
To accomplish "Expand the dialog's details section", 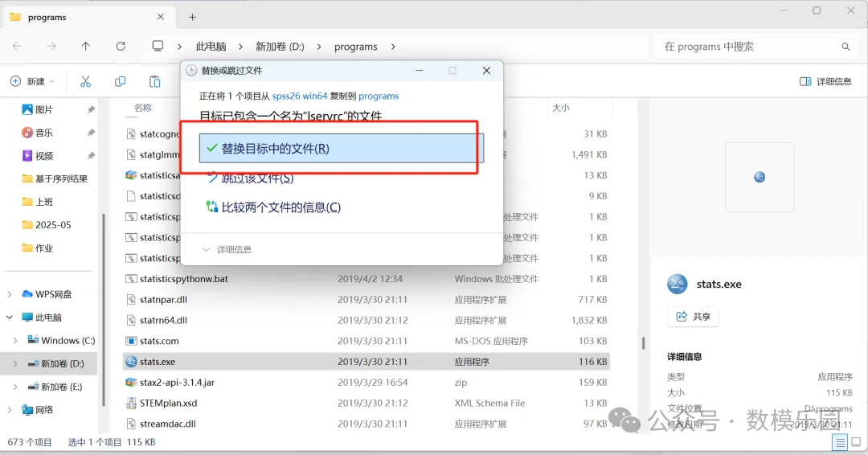I will click(227, 250).
